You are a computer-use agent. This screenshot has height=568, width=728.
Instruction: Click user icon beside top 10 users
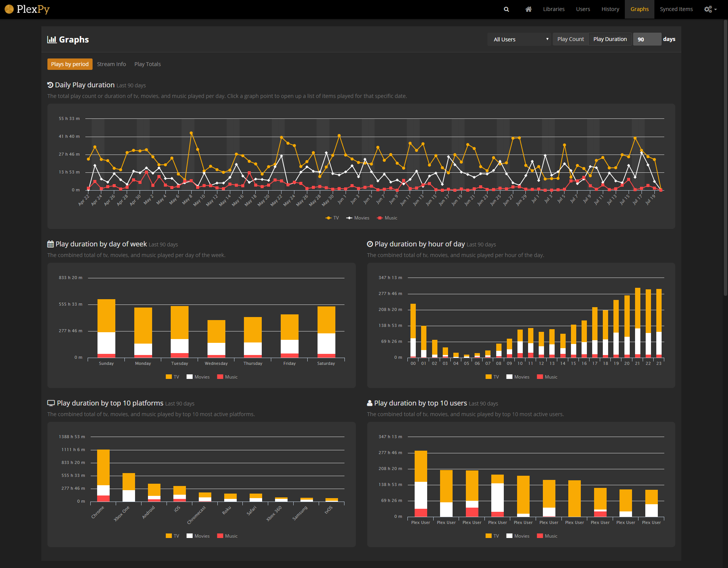(x=370, y=403)
